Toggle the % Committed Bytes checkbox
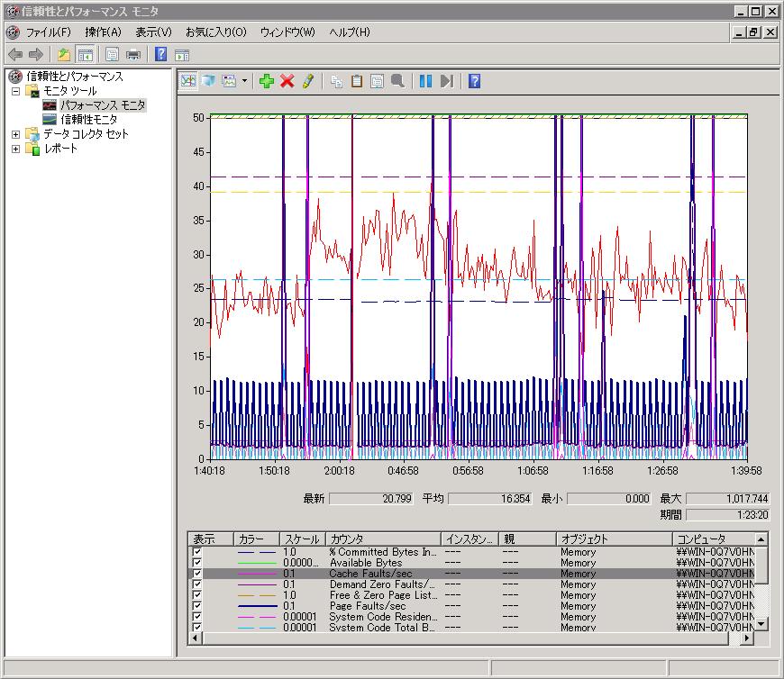Screen dimensions: 784x679 tap(197, 552)
